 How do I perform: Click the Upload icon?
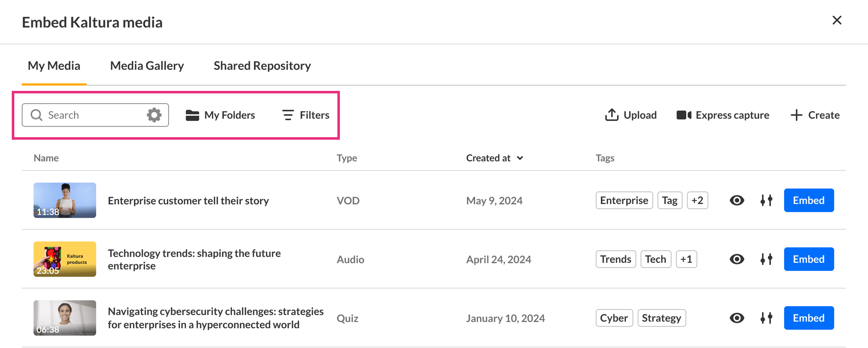[611, 115]
